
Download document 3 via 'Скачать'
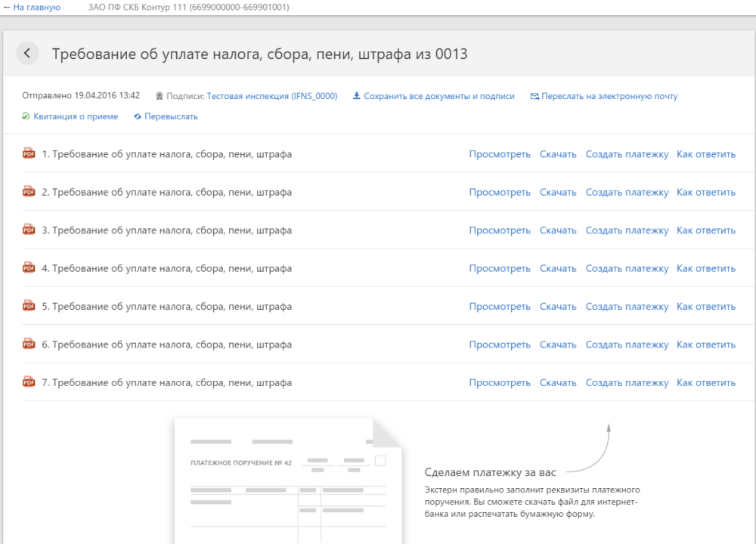[558, 230]
